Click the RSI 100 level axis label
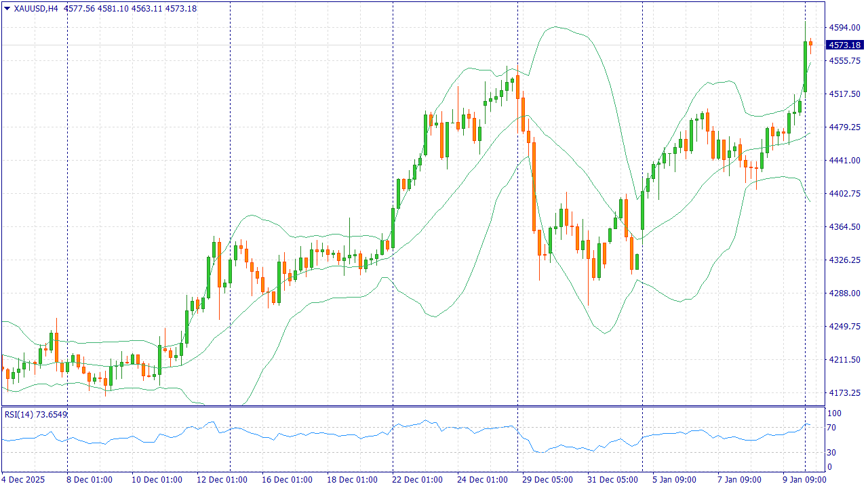The image size is (868, 488). point(834,413)
